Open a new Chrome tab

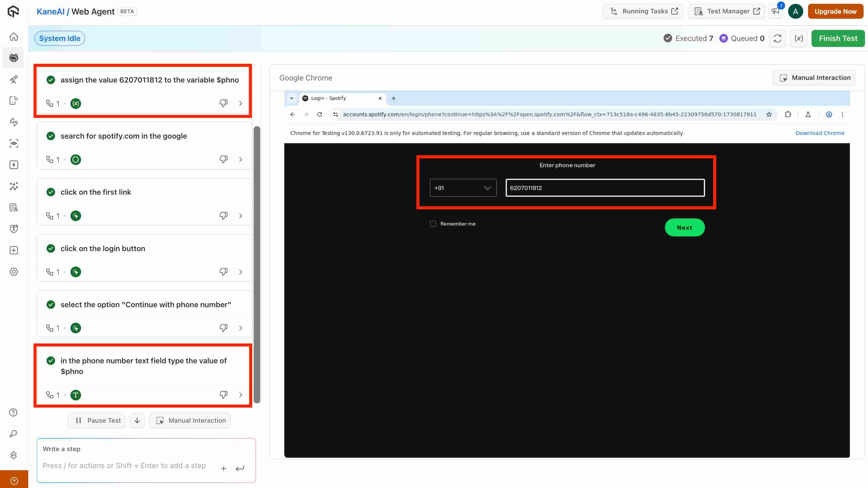(394, 98)
